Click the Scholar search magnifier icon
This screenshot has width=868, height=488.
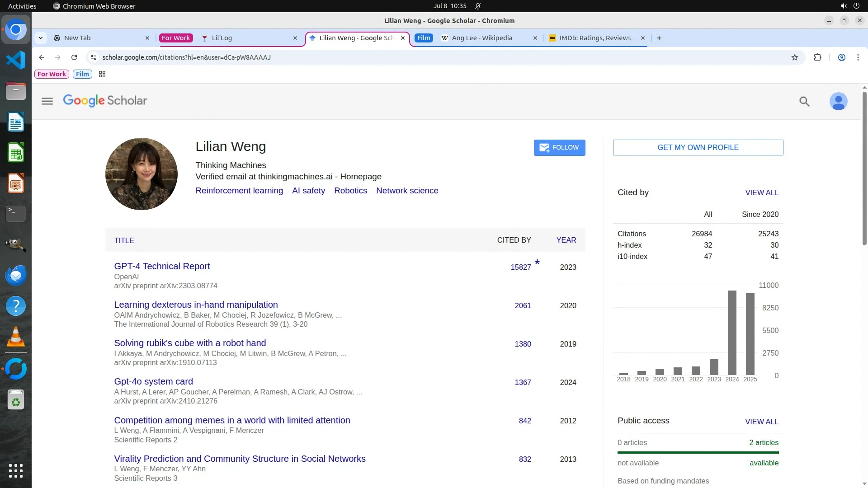click(804, 101)
